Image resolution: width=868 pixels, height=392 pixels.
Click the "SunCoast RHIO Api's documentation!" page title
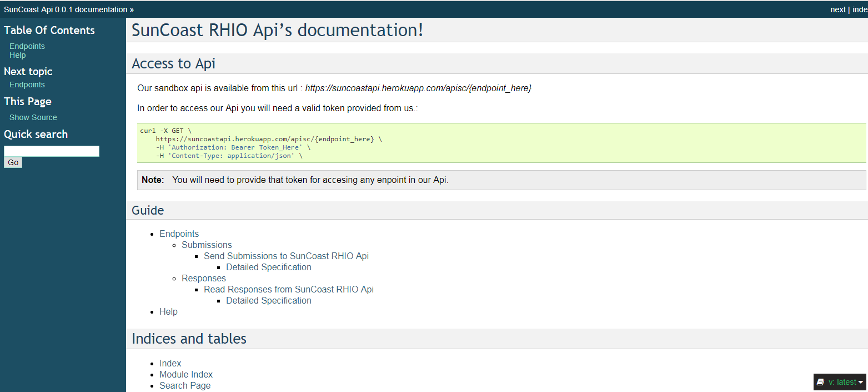click(278, 30)
